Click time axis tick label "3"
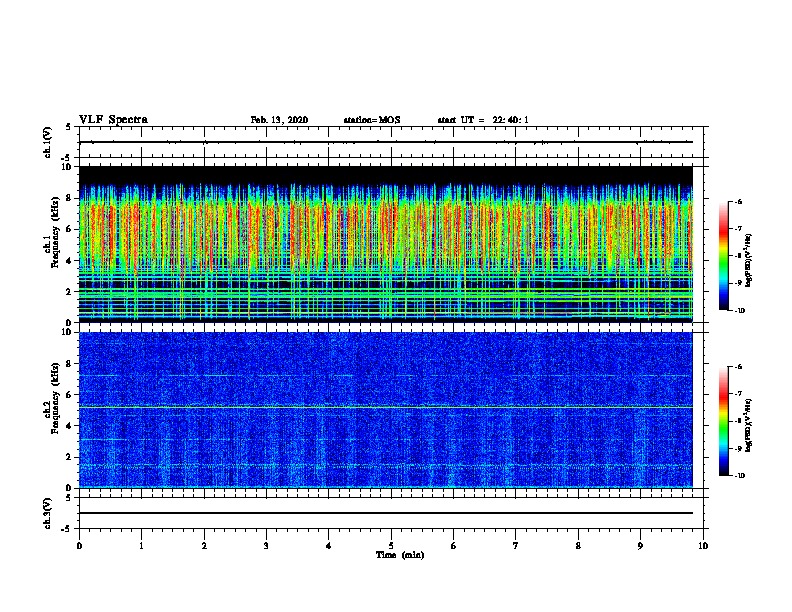This screenshot has height=612, width=792. pos(266,546)
